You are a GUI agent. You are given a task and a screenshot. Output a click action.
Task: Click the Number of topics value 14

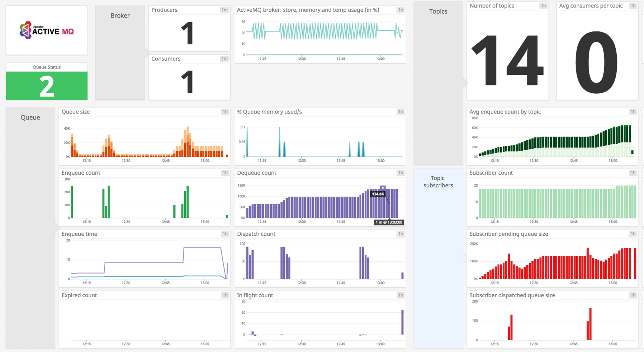click(x=507, y=60)
